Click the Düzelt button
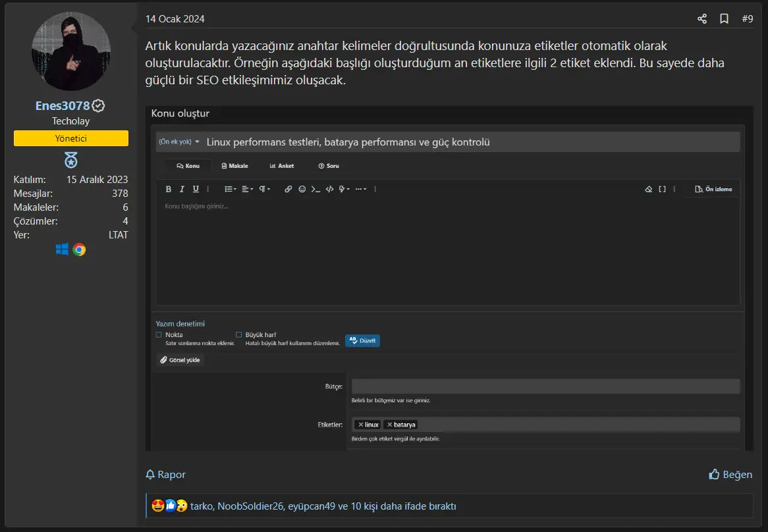This screenshot has height=532, width=768. click(362, 340)
